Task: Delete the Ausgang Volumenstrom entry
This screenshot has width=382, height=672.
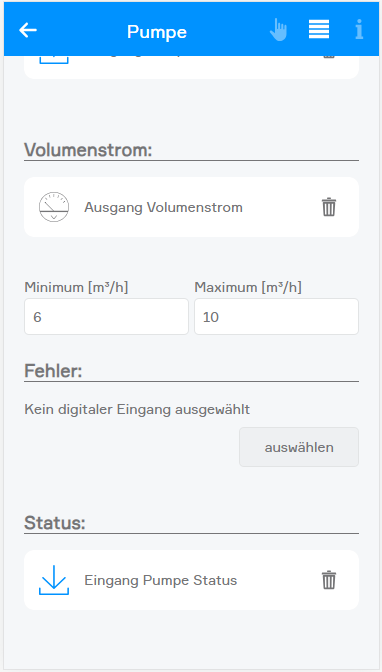Action: coord(329,207)
